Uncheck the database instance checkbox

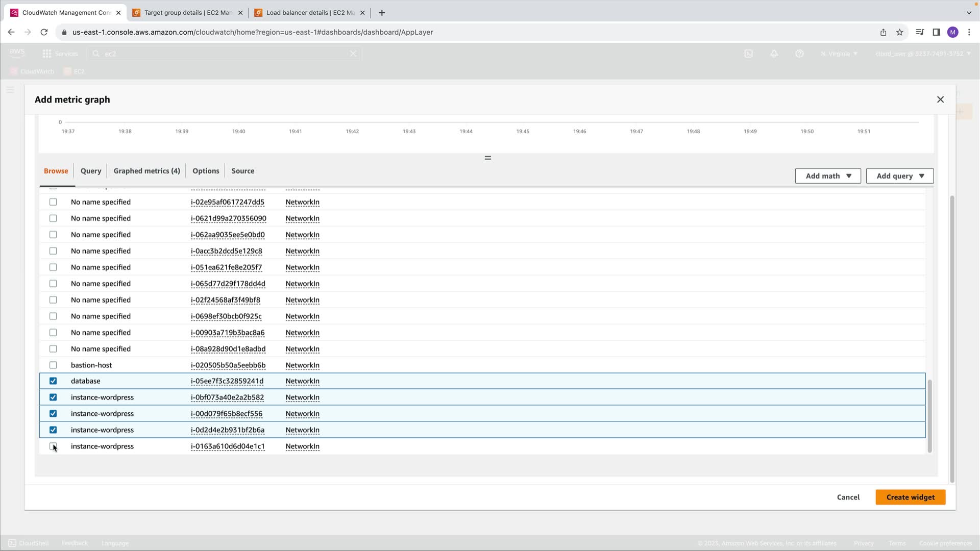click(x=53, y=381)
